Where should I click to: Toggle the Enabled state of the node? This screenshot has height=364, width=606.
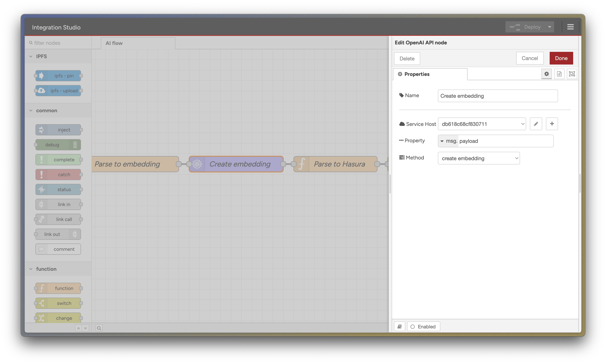point(423,326)
